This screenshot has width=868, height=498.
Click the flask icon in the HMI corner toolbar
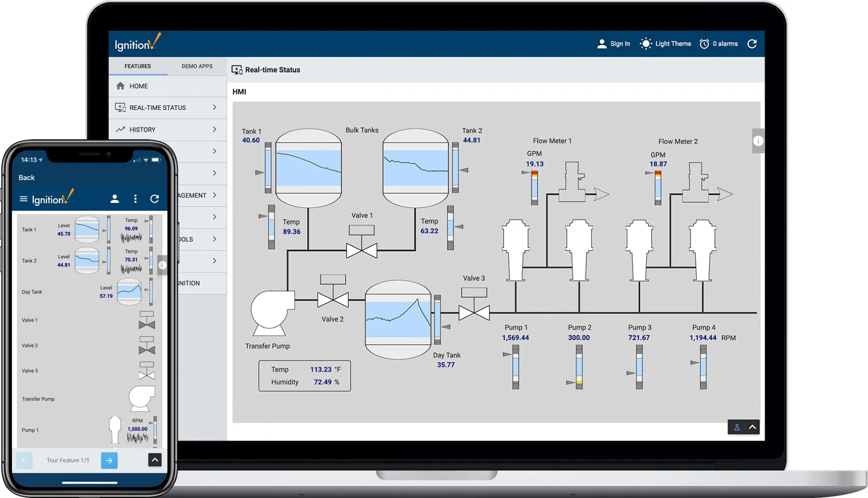[x=737, y=426]
